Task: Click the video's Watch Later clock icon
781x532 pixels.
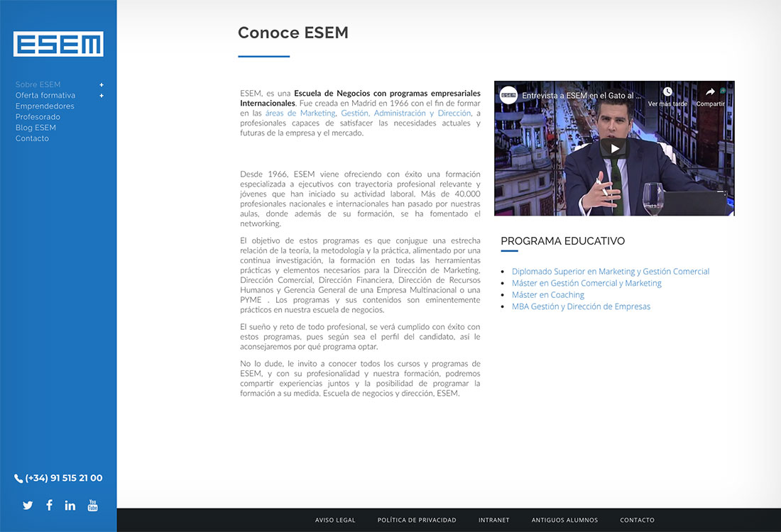Action: [x=667, y=92]
